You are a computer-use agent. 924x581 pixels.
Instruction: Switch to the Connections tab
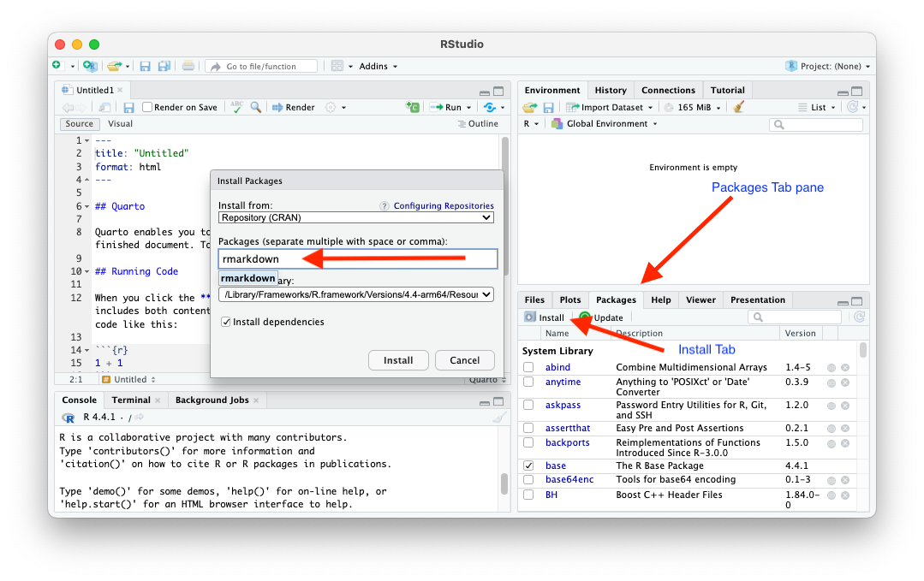[668, 90]
